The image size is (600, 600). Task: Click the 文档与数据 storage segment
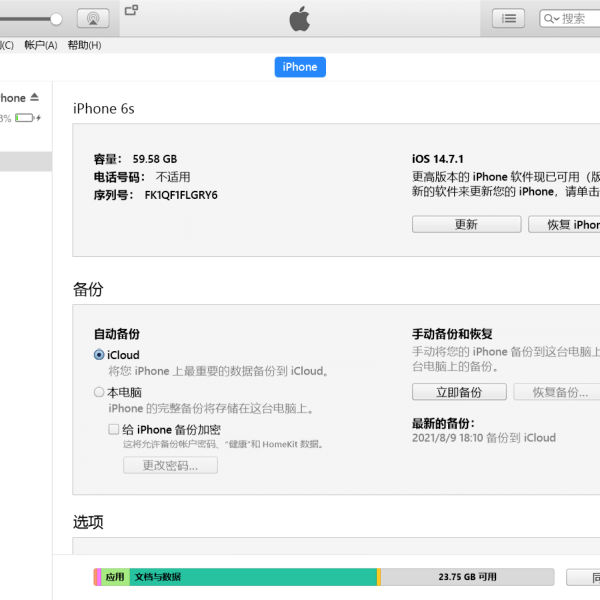click(x=253, y=577)
